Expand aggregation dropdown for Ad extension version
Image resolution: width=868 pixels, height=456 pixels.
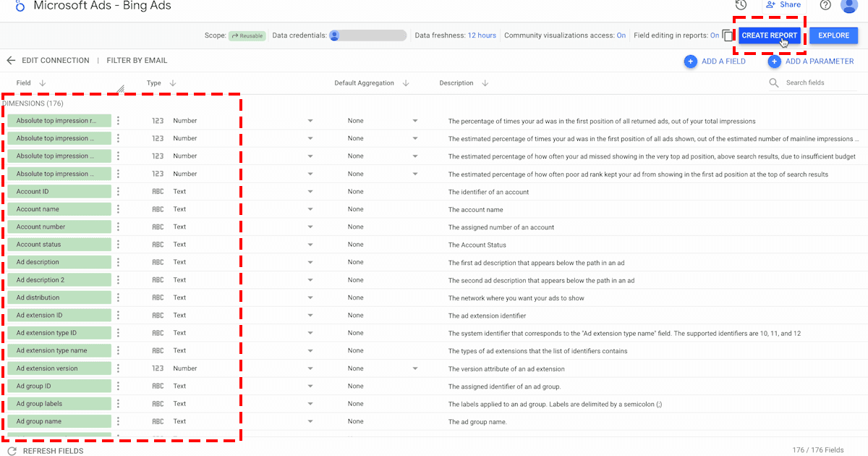415,368
